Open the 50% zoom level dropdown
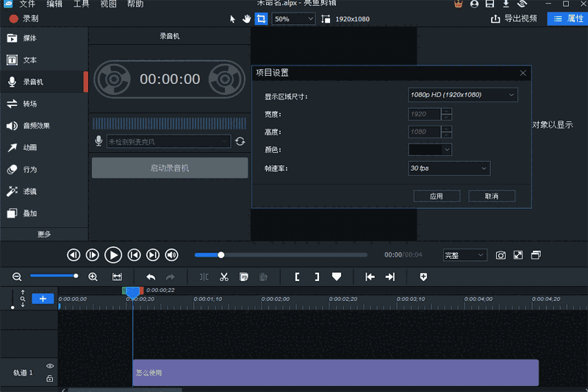Image resolution: width=588 pixels, height=392 pixels. click(293, 18)
